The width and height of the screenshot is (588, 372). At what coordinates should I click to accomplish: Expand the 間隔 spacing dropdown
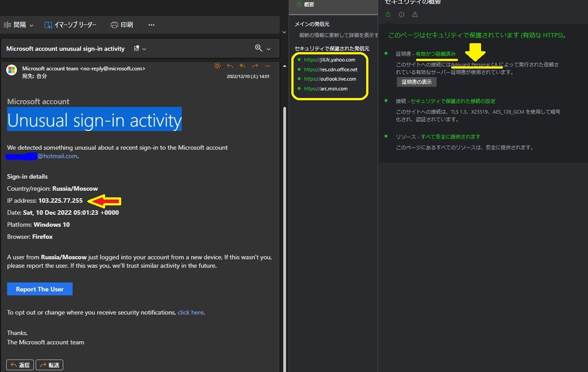pos(18,25)
